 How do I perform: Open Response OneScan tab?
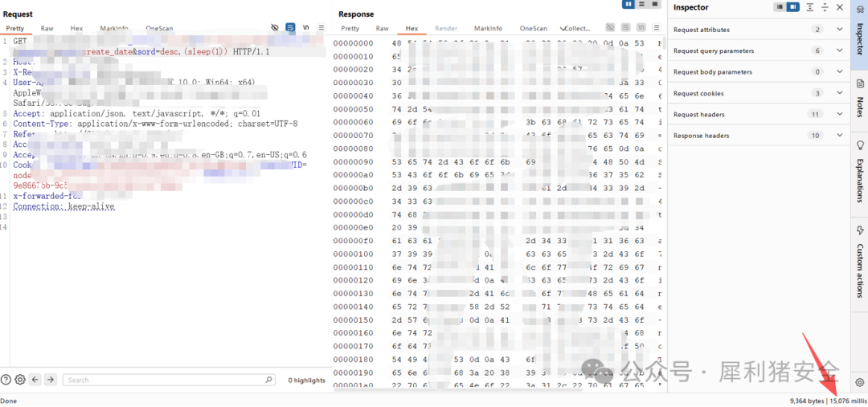click(533, 28)
